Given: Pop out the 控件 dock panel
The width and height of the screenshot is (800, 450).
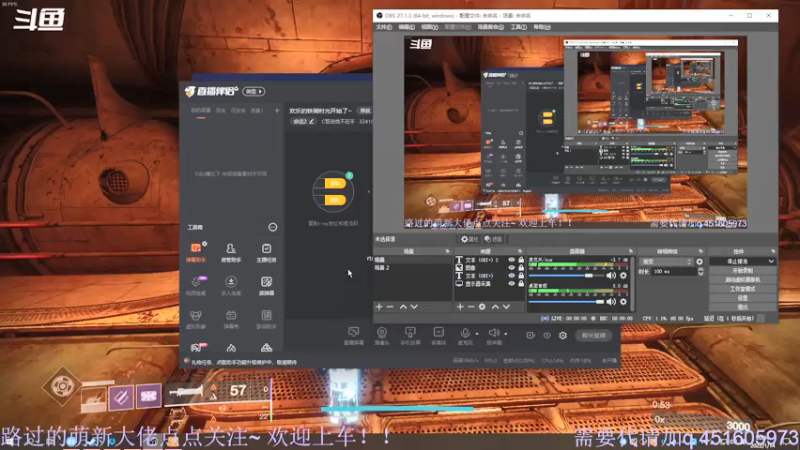Looking at the screenshot, I should pyautogui.click(x=773, y=252).
